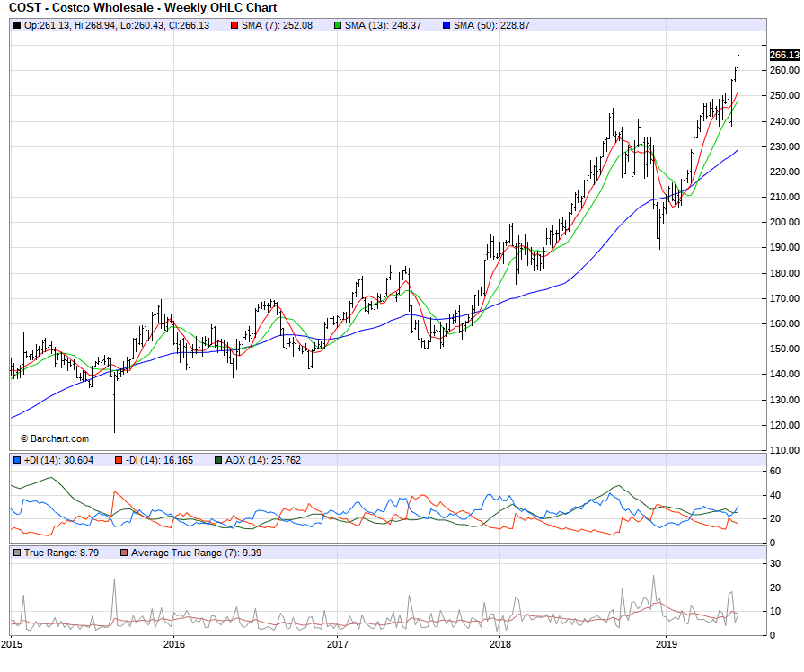Click the green SMA (13) legend swatch
Viewport: 804px width, 672px height.
tap(338, 25)
